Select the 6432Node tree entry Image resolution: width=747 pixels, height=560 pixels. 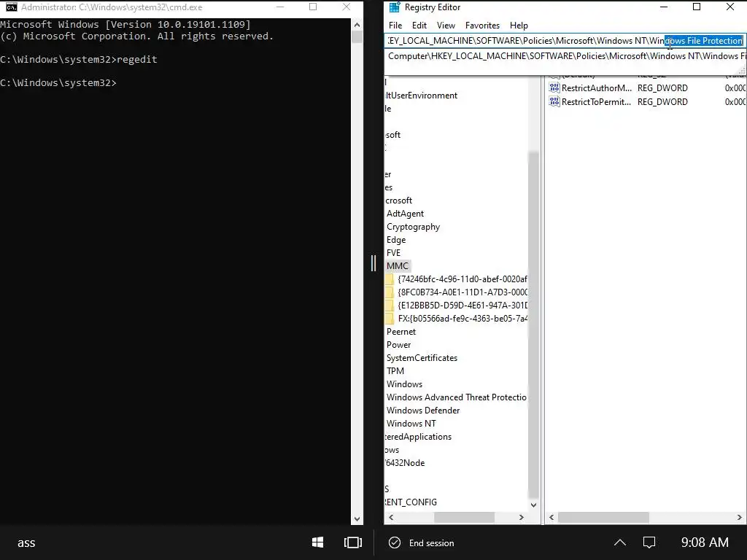[x=405, y=463]
